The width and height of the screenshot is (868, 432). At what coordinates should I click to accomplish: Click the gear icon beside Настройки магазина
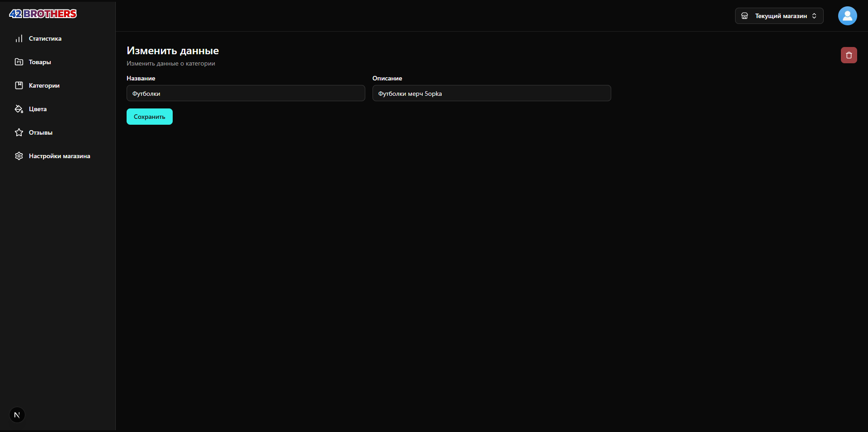[x=19, y=156]
